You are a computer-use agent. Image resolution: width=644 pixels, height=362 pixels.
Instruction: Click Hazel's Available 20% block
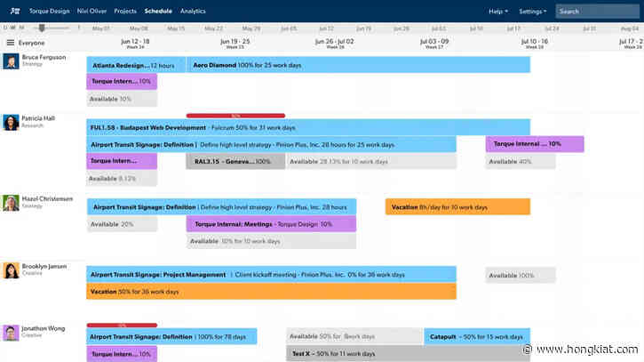(122, 224)
